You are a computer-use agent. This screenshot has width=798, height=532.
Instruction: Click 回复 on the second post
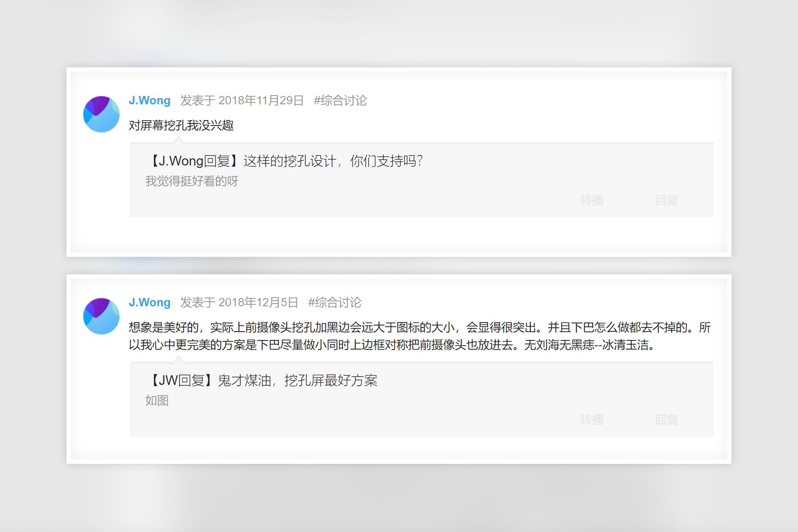pos(667,420)
